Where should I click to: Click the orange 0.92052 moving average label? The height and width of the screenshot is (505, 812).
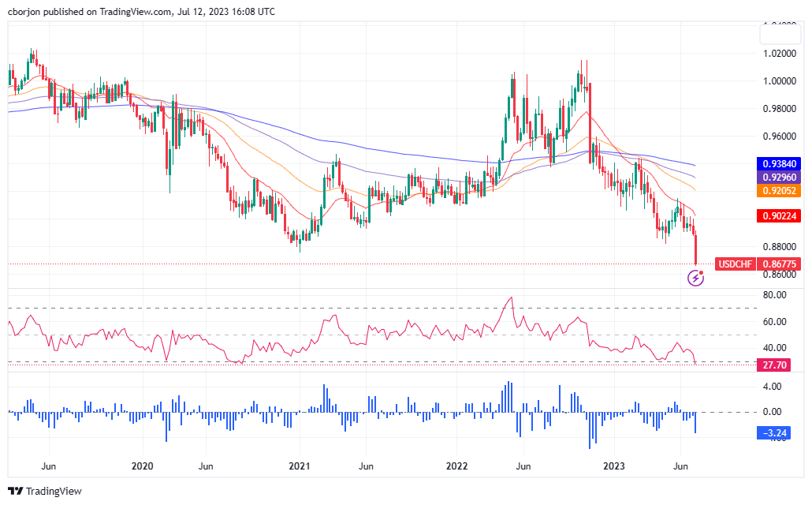pos(779,189)
